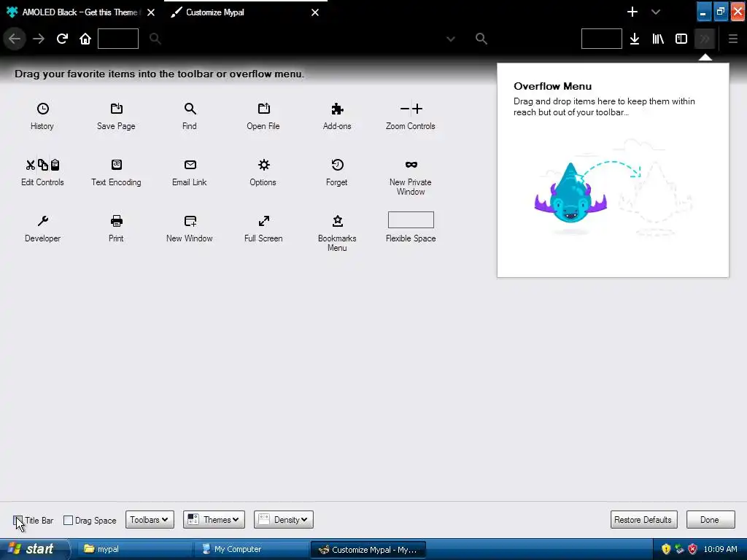747x560 pixels.
Task: Select the Flexible Space item
Action: (x=411, y=227)
